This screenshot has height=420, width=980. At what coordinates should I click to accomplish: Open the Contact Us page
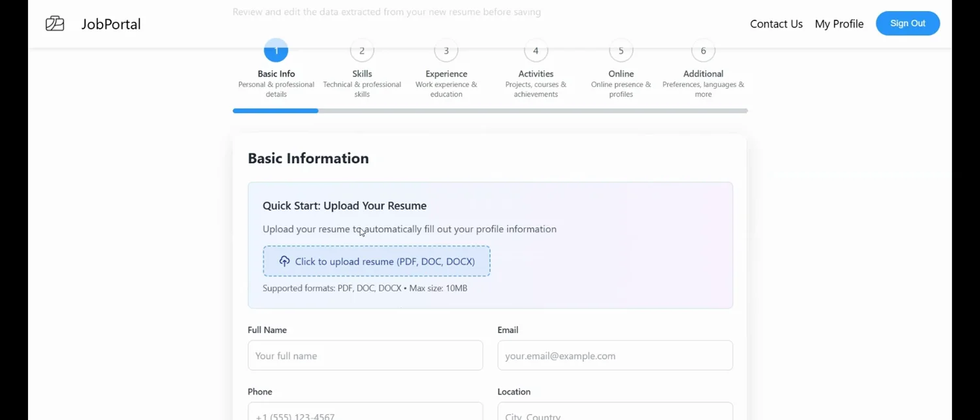[776, 24]
